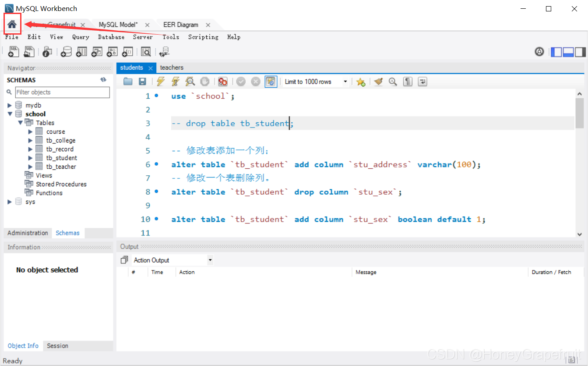
Task: Select the Stored Procedures node
Action: click(61, 184)
